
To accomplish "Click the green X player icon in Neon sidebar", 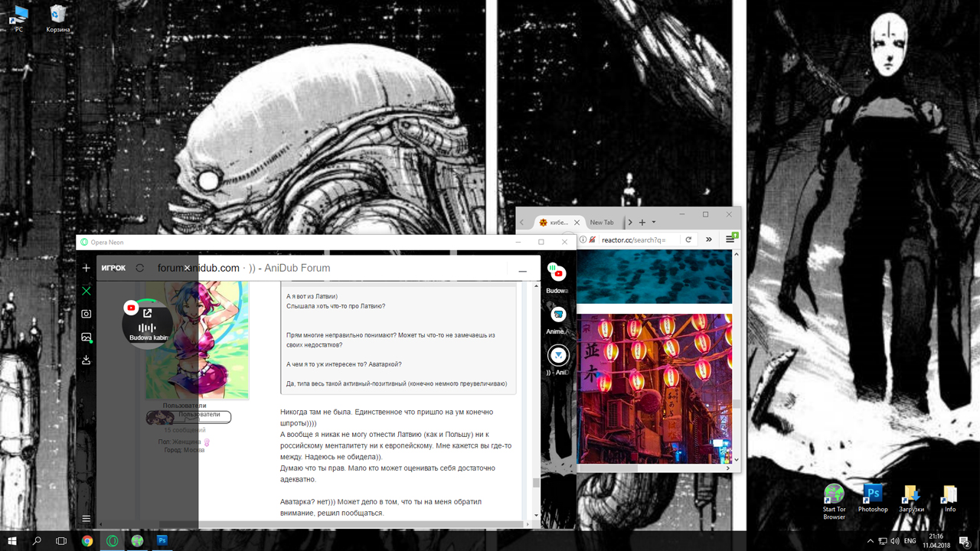I will (x=87, y=291).
